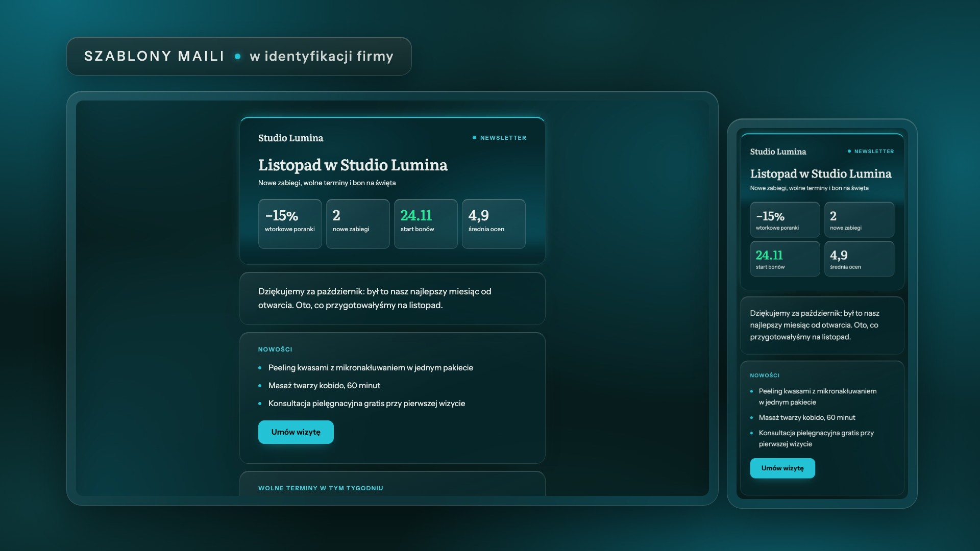The width and height of the screenshot is (980, 551).
Task: Click '2 nowe zabiegi' card in mobile preview
Action: click(x=859, y=220)
